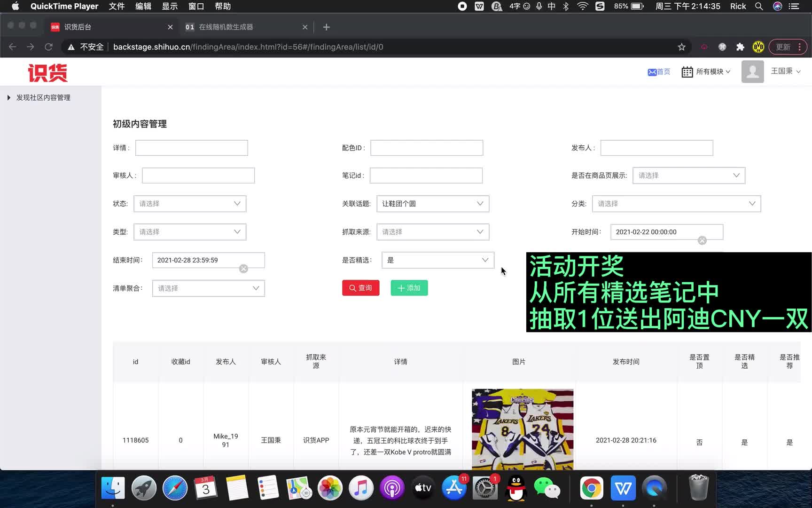The width and height of the screenshot is (812, 508).
Task: Open the 类型 dropdown
Action: click(190, 232)
